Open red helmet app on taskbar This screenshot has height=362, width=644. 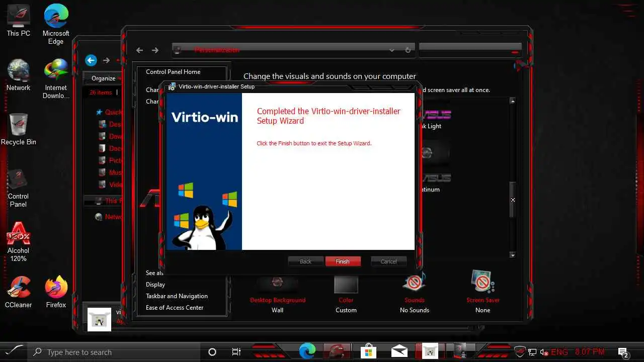(337, 351)
